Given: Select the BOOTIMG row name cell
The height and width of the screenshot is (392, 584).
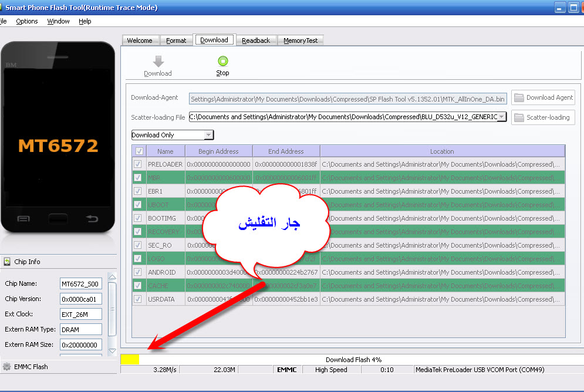Looking at the screenshot, I should pos(166,218).
